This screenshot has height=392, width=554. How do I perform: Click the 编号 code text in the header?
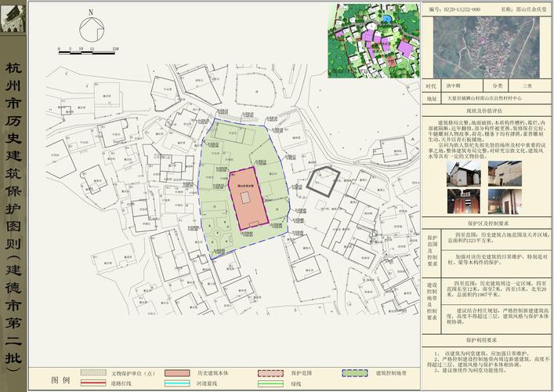454,9
